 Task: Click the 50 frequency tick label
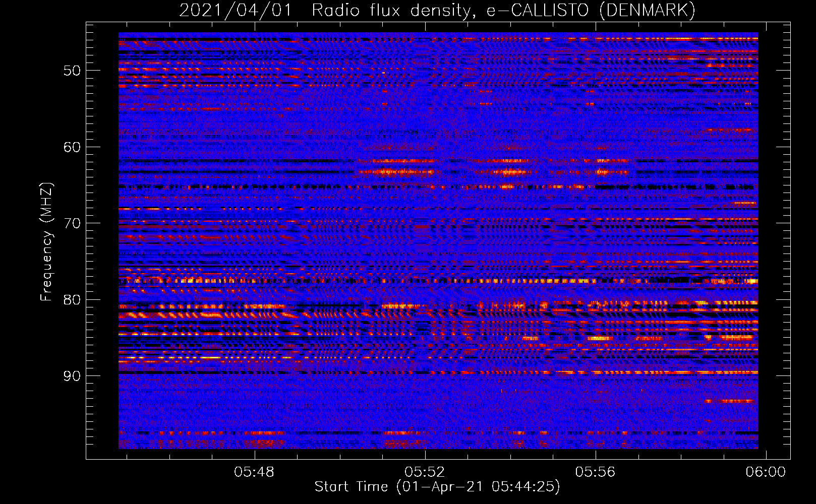pyautogui.click(x=72, y=71)
